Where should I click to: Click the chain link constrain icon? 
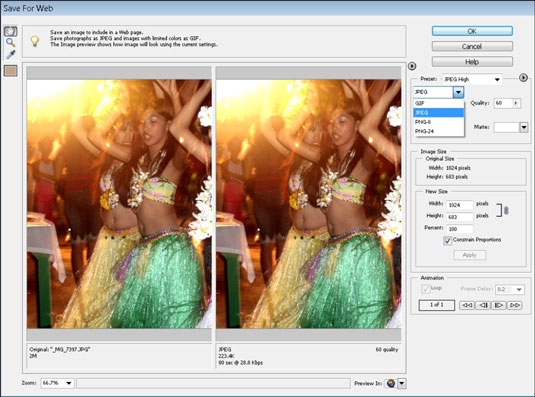click(x=506, y=210)
